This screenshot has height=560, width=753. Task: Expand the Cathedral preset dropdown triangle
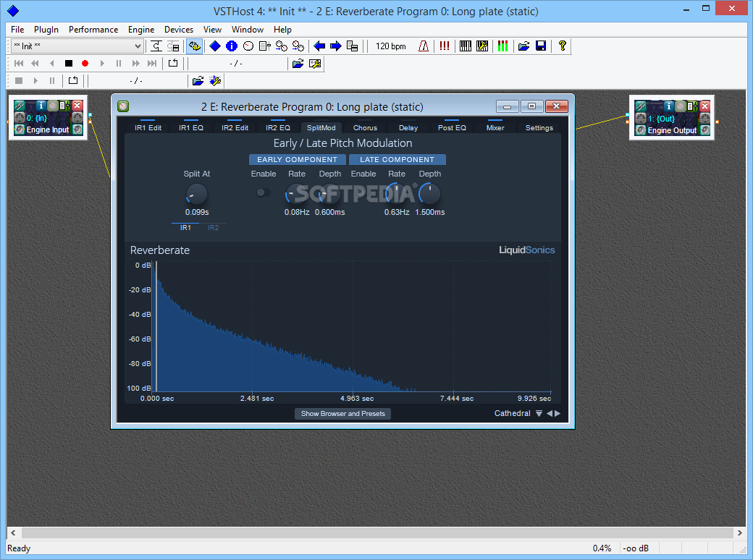[539, 413]
